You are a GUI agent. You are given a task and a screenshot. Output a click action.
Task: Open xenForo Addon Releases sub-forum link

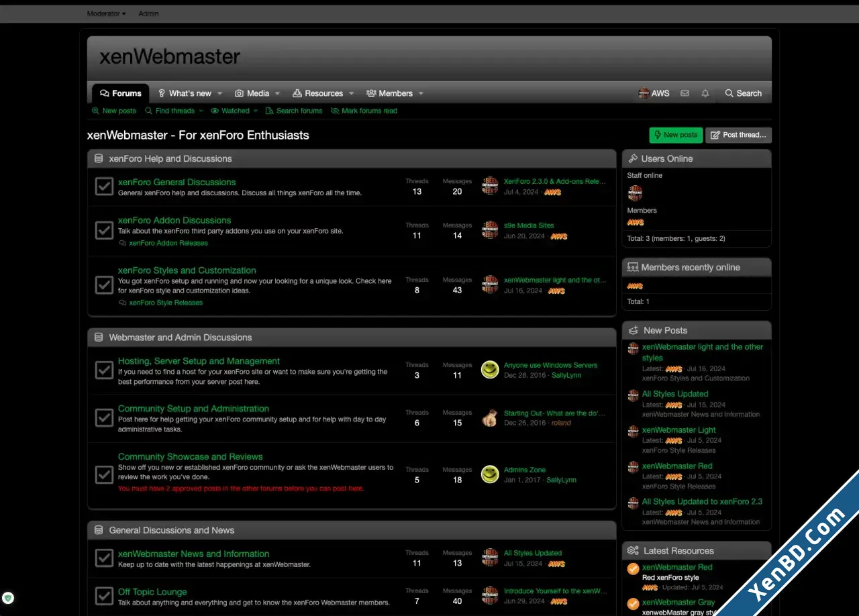click(x=168, y=243)
